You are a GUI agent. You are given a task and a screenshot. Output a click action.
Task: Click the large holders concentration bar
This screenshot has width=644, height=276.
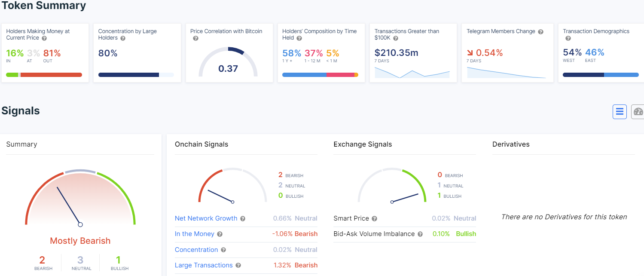(x=136, y=75)
